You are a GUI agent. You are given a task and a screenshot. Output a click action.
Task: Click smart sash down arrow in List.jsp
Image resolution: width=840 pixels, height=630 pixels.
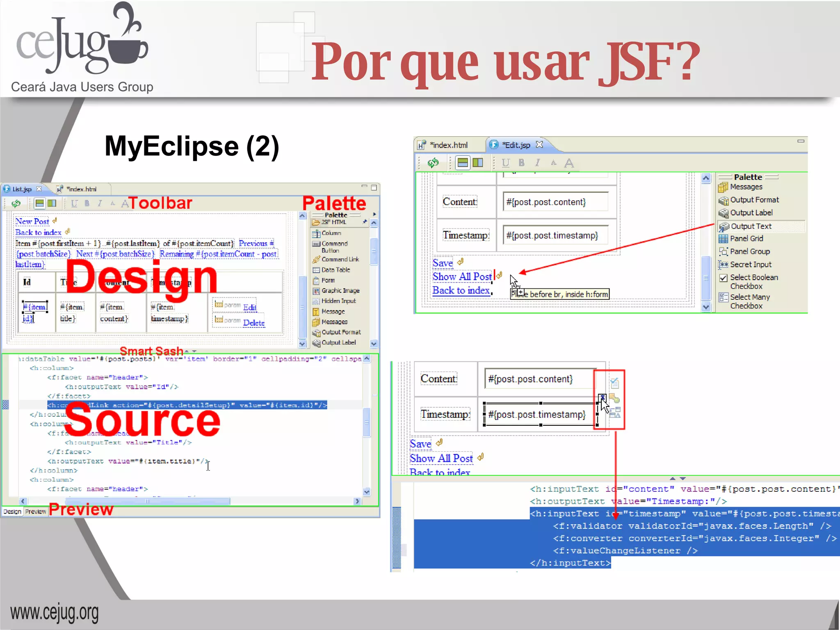pyautogui.click(x=194, y=352)
